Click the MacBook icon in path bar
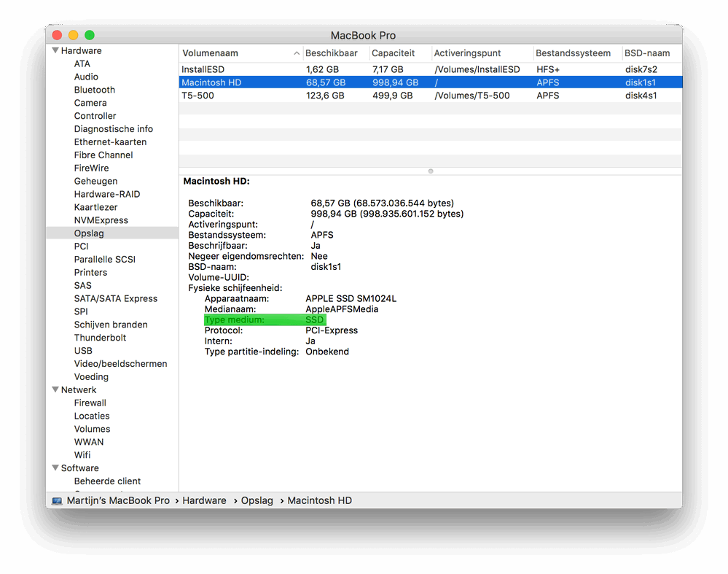Viewport: 728px width, 574px height. click(x=57, y=500)
